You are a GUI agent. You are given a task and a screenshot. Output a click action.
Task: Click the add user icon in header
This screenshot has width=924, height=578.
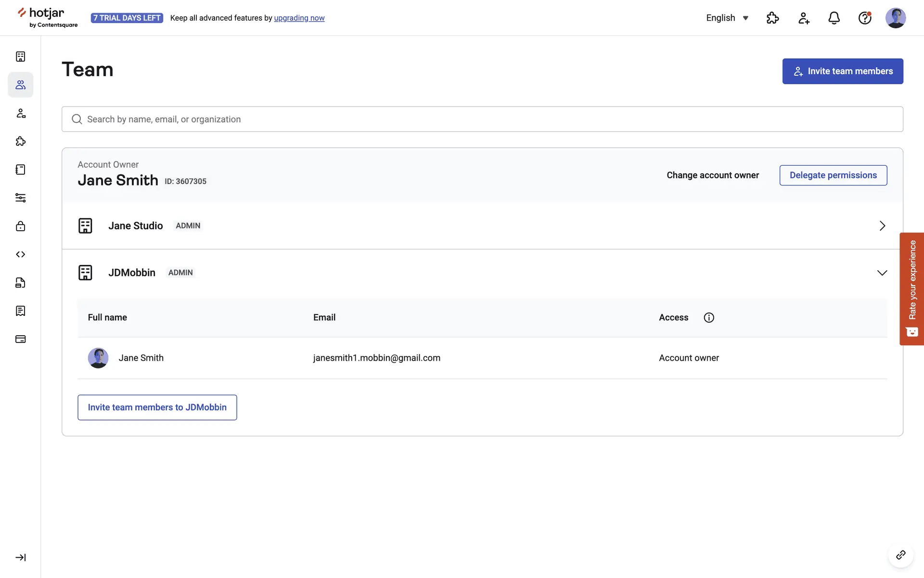(804, 18)
